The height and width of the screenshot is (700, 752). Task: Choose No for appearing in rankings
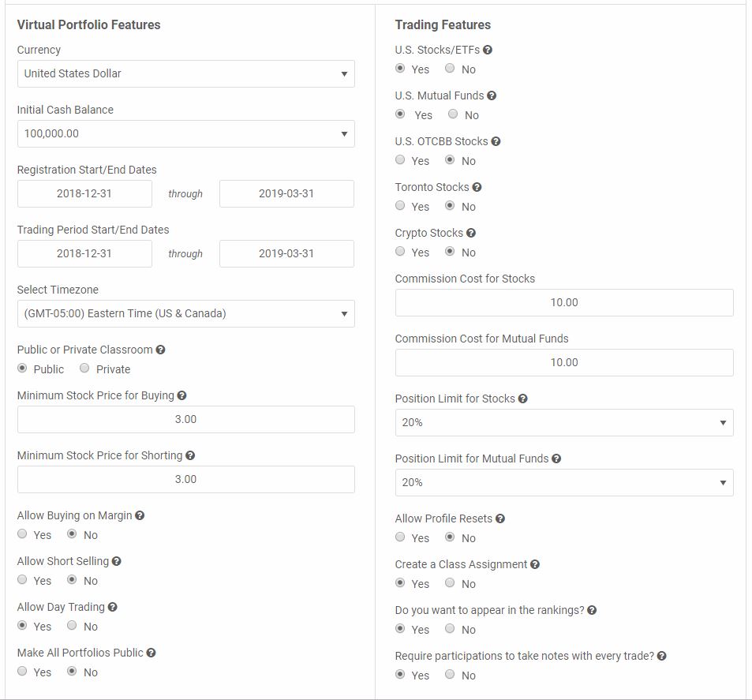(450, 628)
